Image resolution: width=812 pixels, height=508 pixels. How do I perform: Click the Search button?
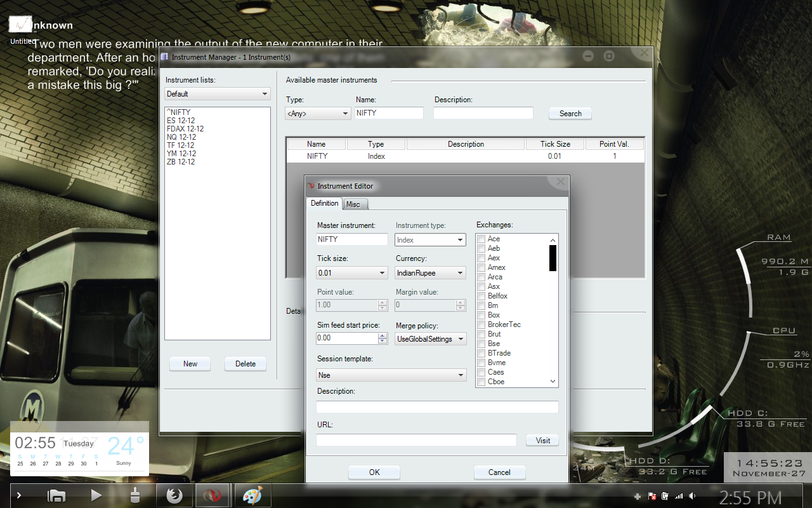coord(570,114)
